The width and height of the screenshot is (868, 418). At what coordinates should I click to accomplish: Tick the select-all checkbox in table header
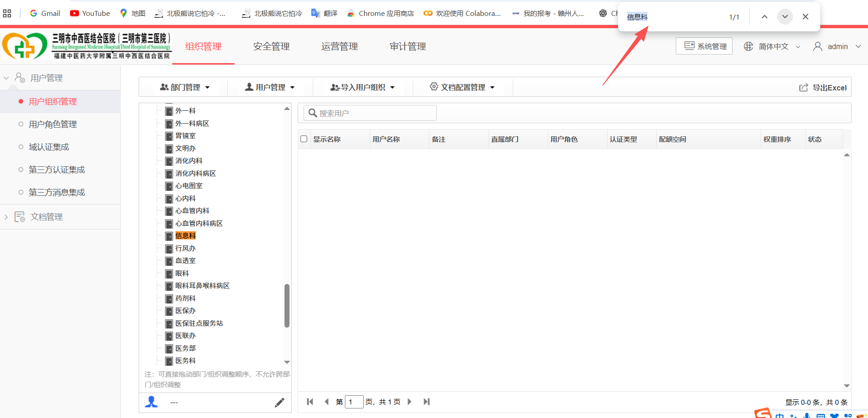point(304,139)
